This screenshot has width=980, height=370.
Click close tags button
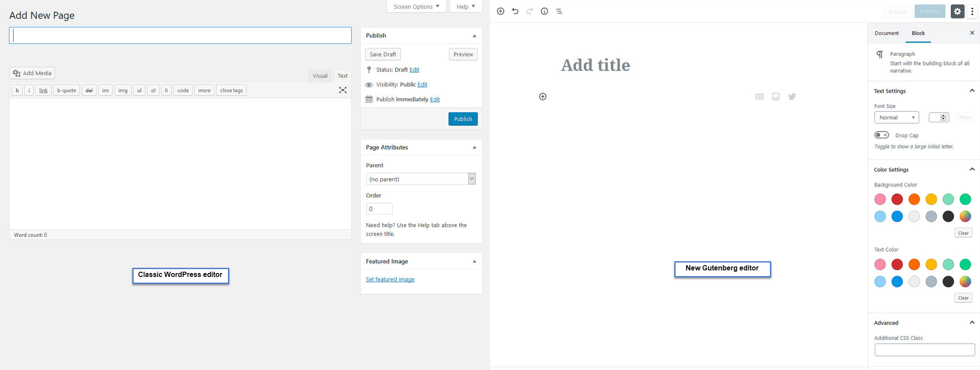(231, 90)
